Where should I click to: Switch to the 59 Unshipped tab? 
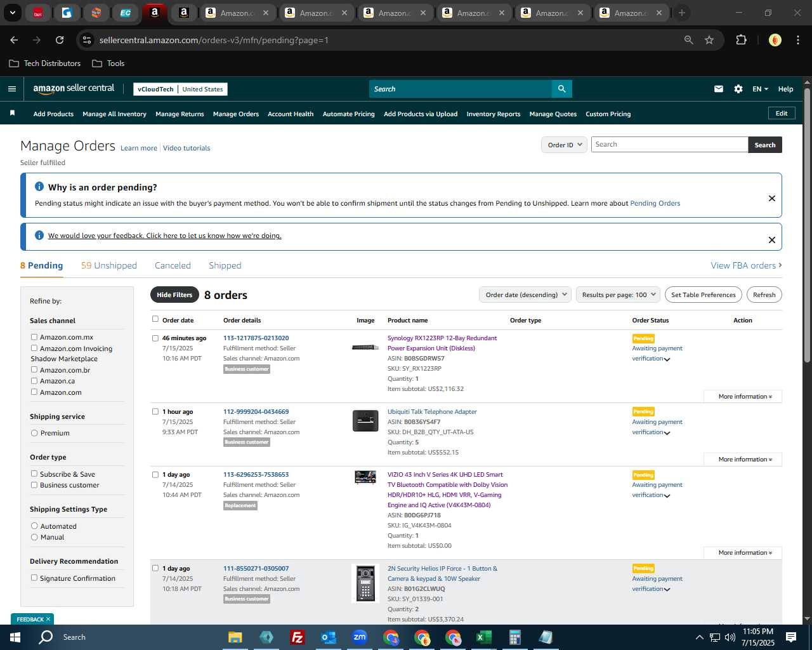click(x=109, y=265)
